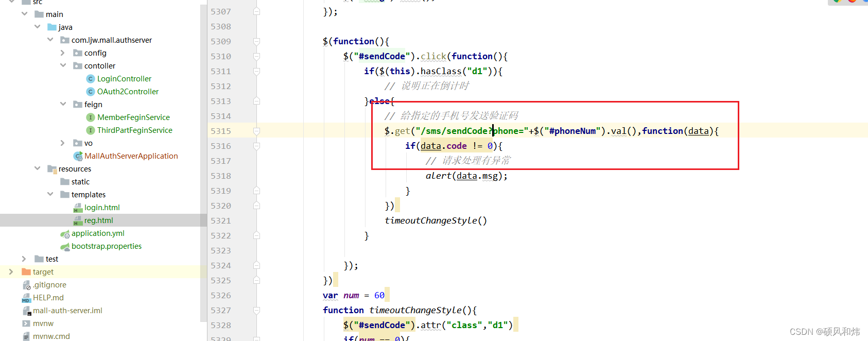Click the .gitignore file icon
The width and height of the screenshot is (868, 341).
pos(26,285)
